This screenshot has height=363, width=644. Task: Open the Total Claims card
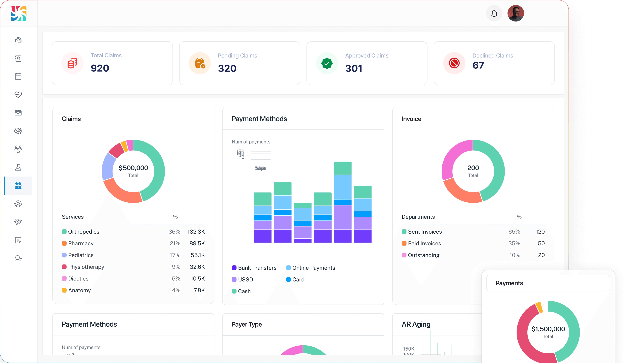click(x=112, y=63)
